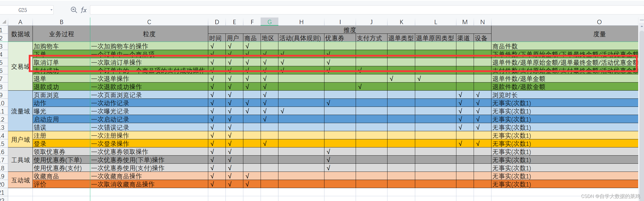Select the 地区 dimension header

(x=269, y=38)
